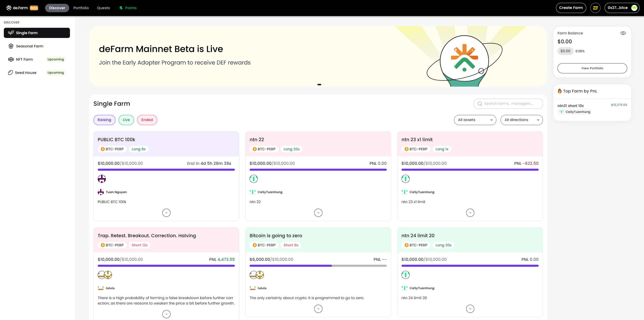Screen dimensions: 644x320
Task: Go to the Quests tab
Action: click(x=103, y=8)
